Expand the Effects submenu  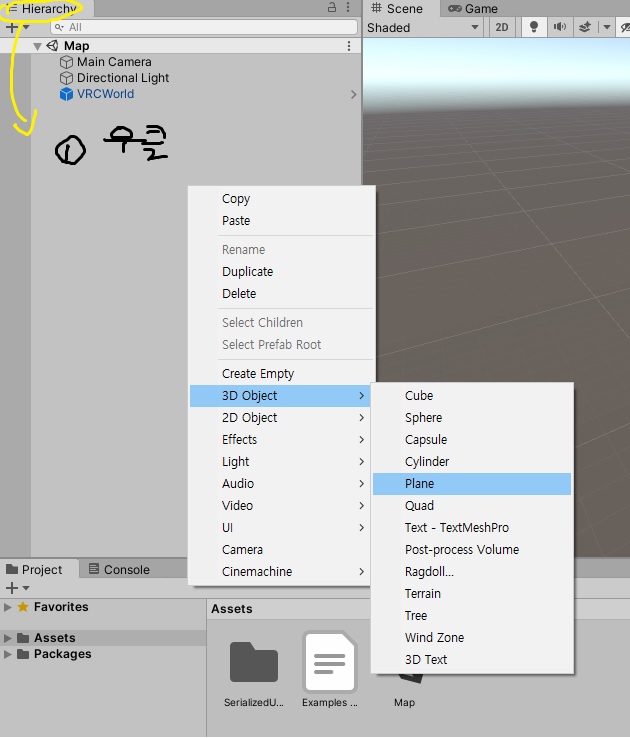click(x=280, y=440)
